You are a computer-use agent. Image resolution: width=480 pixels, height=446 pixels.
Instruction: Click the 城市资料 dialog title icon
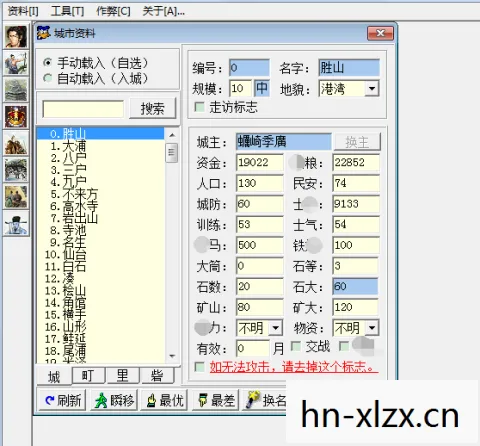(x=43, y=33)
